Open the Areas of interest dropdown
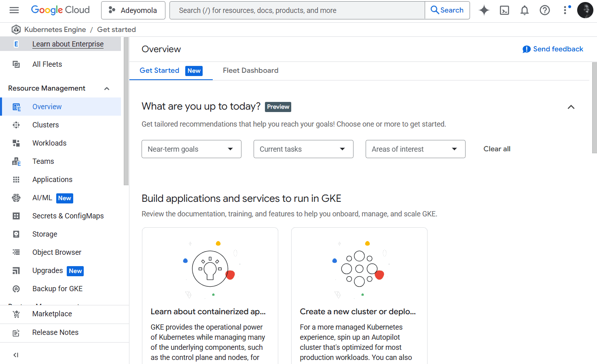This screenshot has height=364, width=597. (415, 149)
